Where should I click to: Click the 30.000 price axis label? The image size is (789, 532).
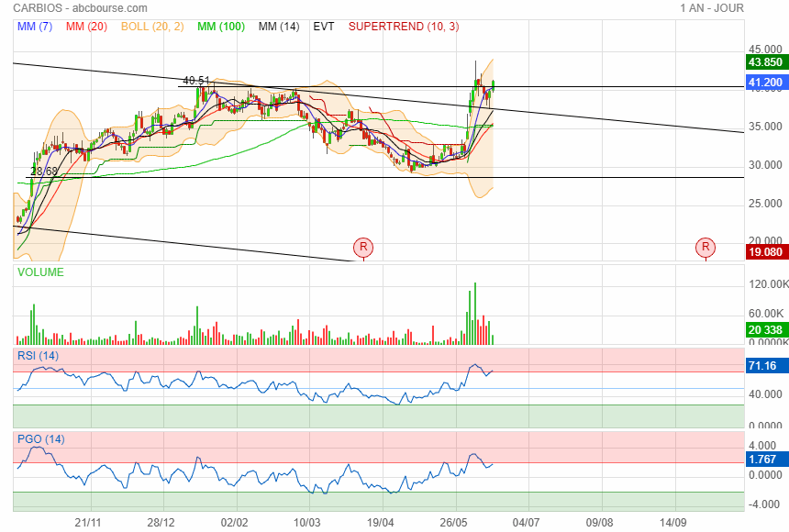[x=765, y=165]
